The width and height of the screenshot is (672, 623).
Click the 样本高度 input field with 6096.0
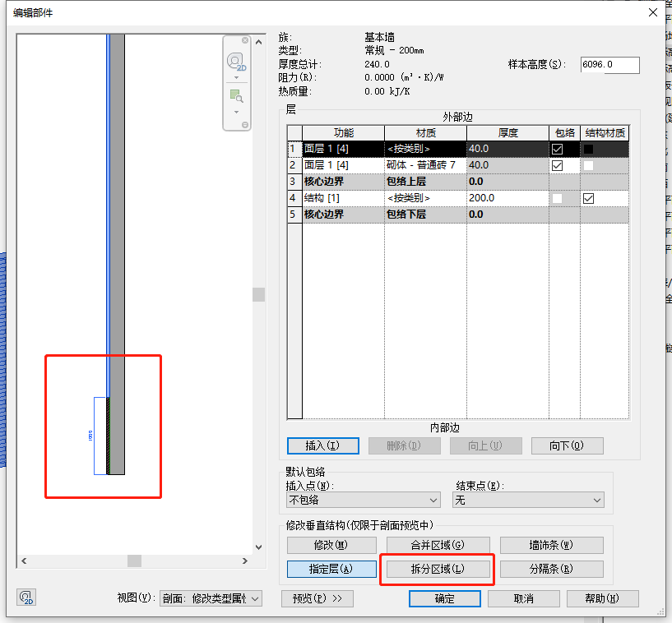pyautogui.click(x=609, y=65)
